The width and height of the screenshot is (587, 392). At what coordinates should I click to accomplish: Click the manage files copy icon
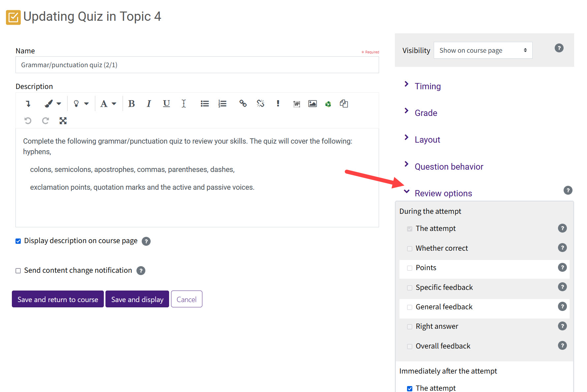coord(344,104)
